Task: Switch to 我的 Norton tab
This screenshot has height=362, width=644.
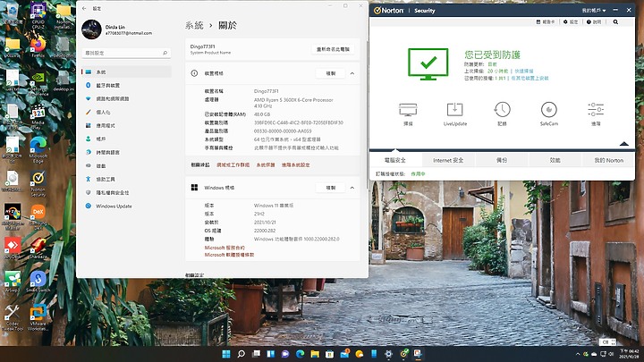Action: [609, 160]
